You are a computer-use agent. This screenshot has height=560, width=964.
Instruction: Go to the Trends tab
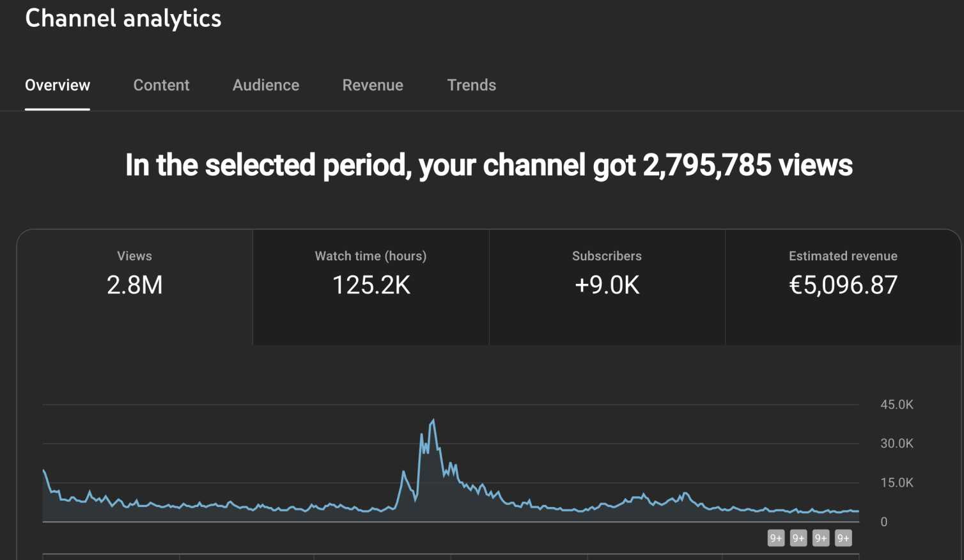coord(472,85)
